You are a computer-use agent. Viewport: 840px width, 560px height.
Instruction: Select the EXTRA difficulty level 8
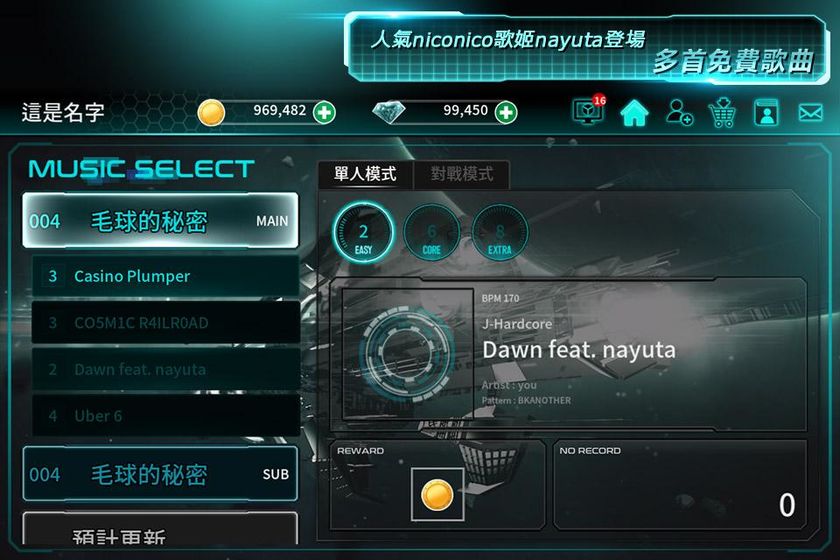[500, 232]
